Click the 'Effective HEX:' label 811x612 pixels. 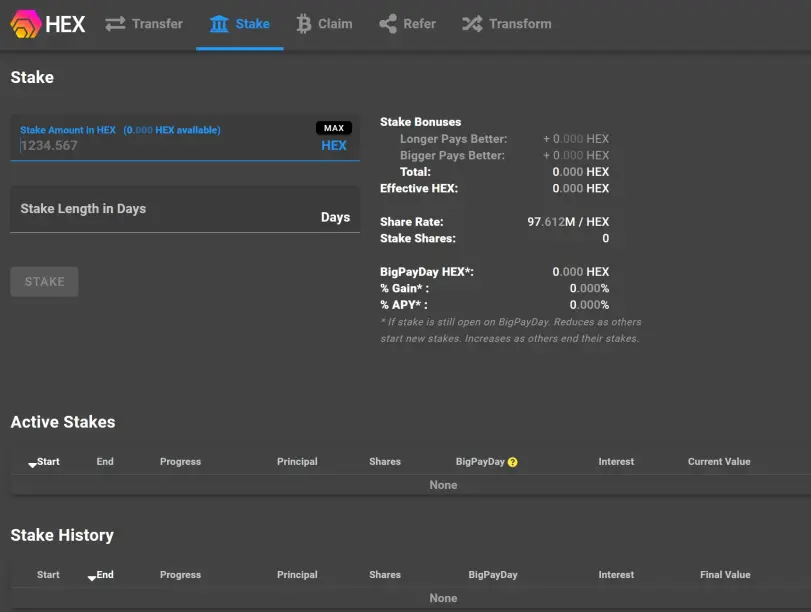pos(419,188)
